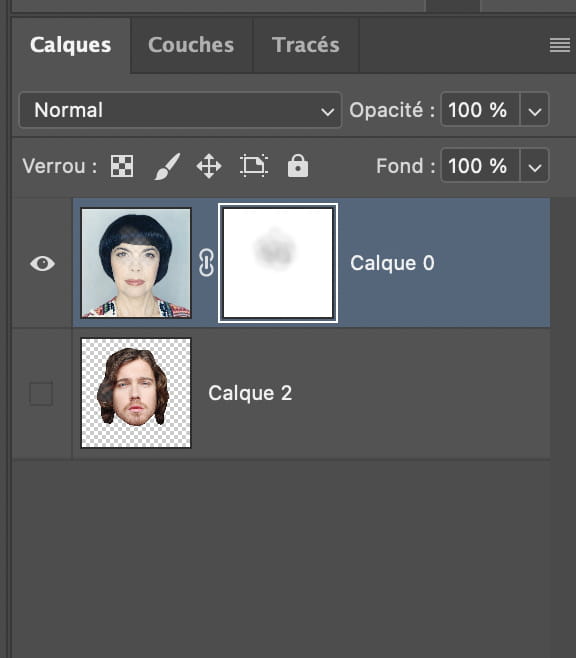
Task: Click the chain link icon on Calque 0
Action: tap(206, 263)
